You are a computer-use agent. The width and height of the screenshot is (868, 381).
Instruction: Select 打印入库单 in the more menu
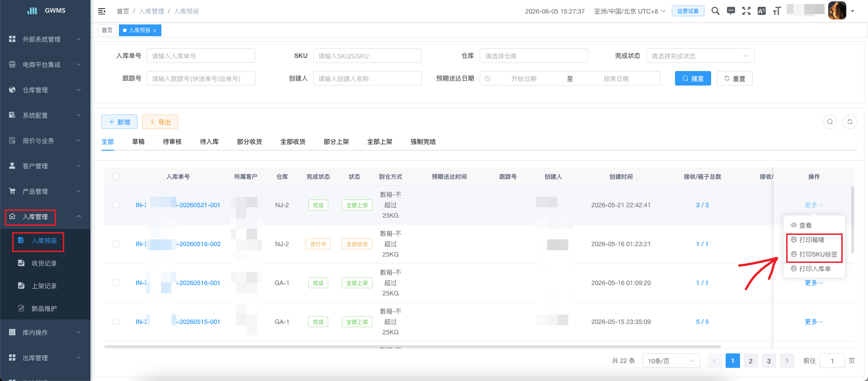coord(814,269)
